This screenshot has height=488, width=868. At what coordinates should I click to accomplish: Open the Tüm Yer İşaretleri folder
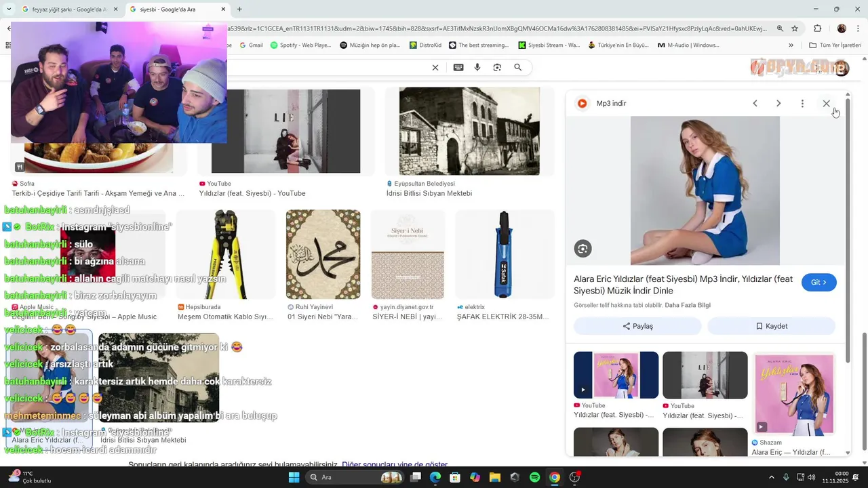(x=835, y=45)
